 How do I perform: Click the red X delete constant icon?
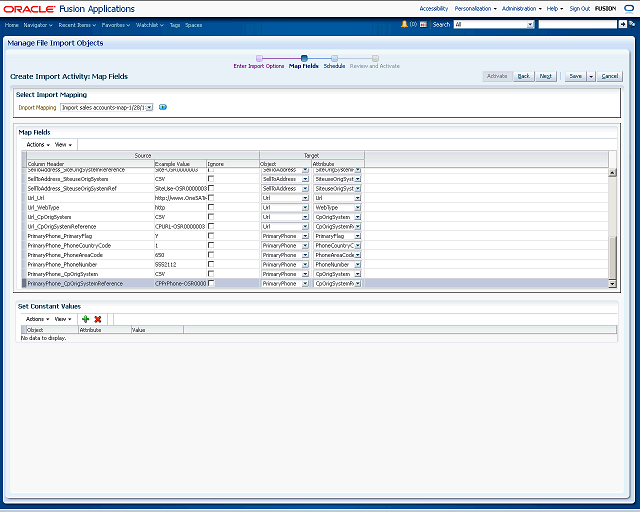(98, 318)
